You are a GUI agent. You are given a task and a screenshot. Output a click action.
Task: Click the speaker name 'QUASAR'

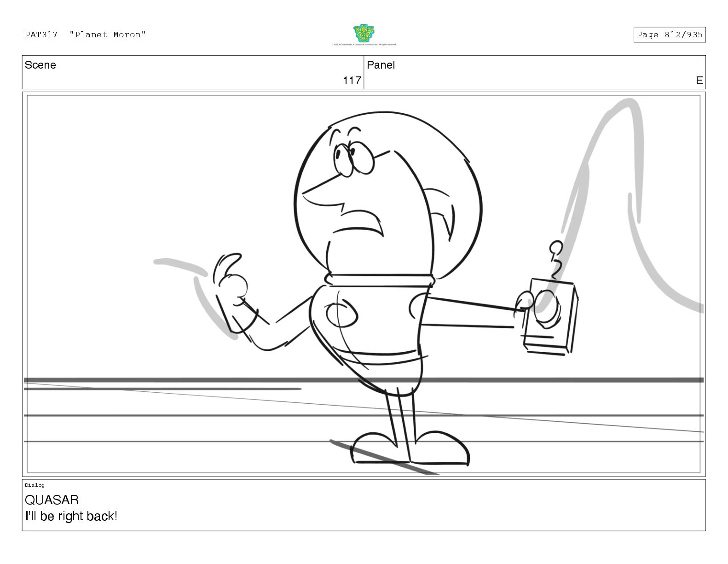pos(52,500)
